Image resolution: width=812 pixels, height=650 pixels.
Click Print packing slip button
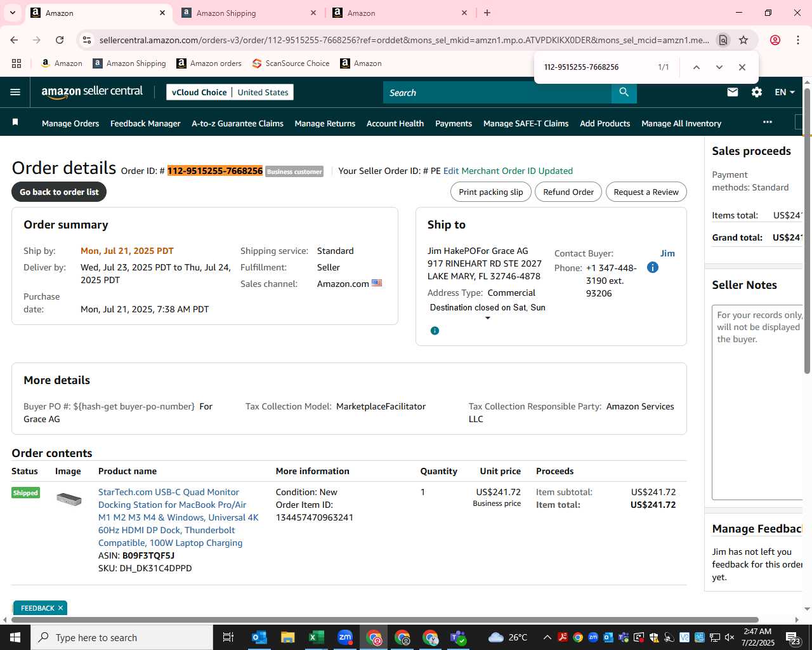pyautogui.click(x=491, y=192)
